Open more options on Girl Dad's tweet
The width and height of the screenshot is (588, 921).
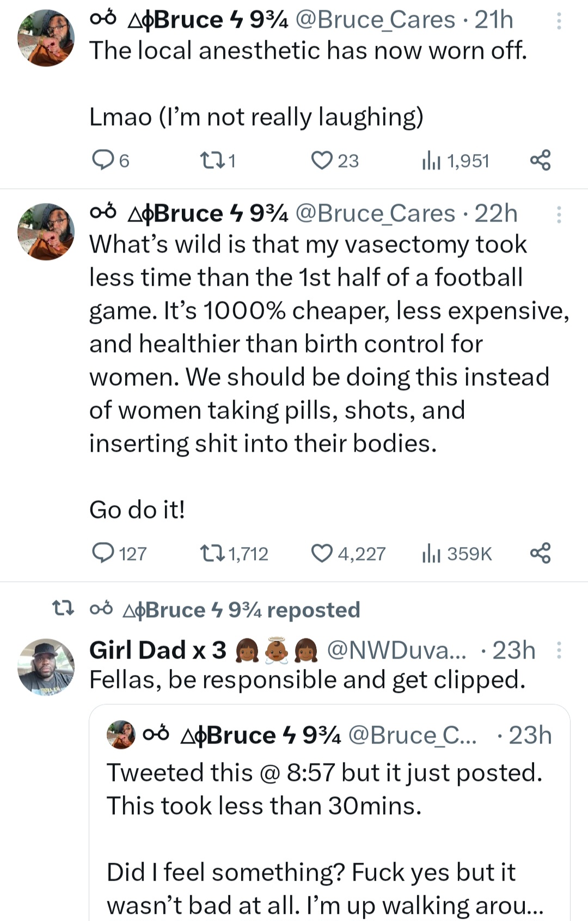(559, 650)
